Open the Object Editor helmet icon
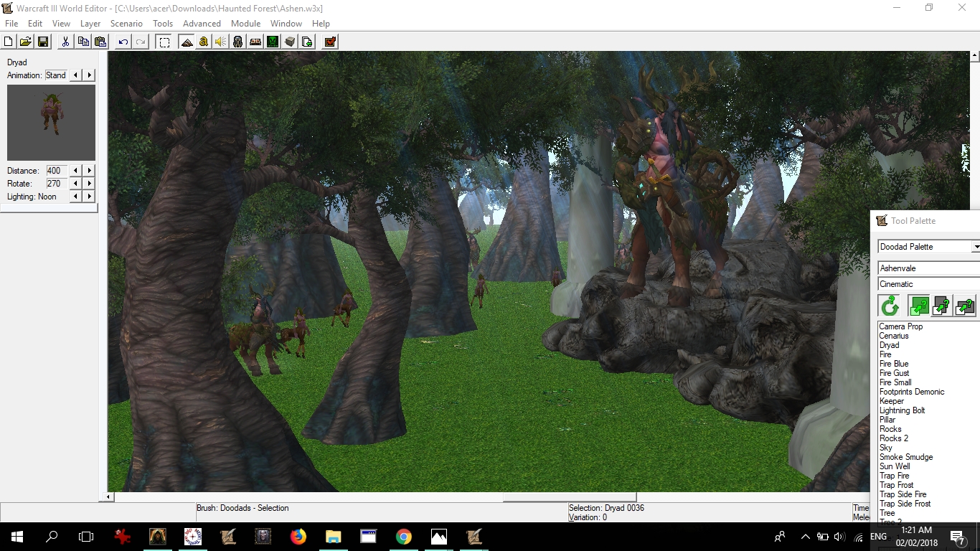The height and width of the screenshot is (551, 980). pyautogui.click(x=238, y=42)
